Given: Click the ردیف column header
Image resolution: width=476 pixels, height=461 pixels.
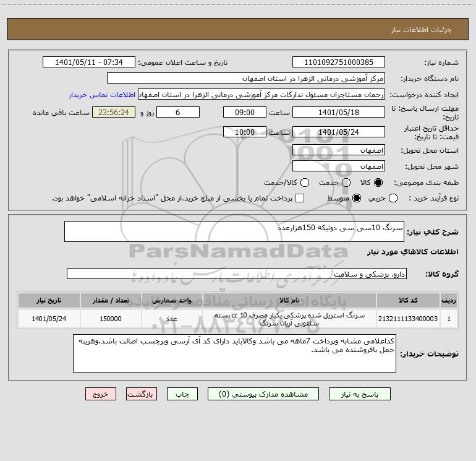Looking at the screenshot, I should 449,300.
